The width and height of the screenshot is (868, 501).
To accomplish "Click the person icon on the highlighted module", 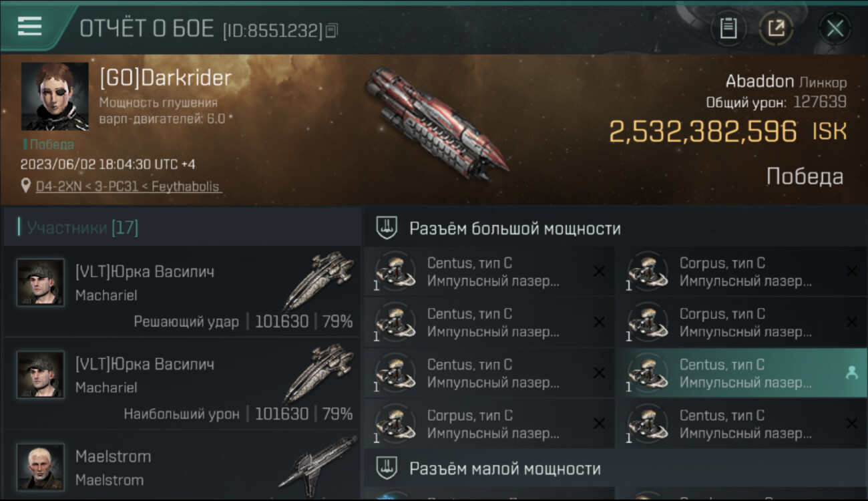I will (851, 373).
